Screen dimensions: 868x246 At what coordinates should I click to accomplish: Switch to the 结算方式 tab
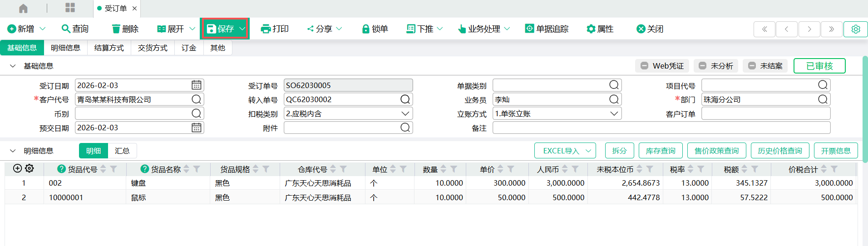pos(109,48)
